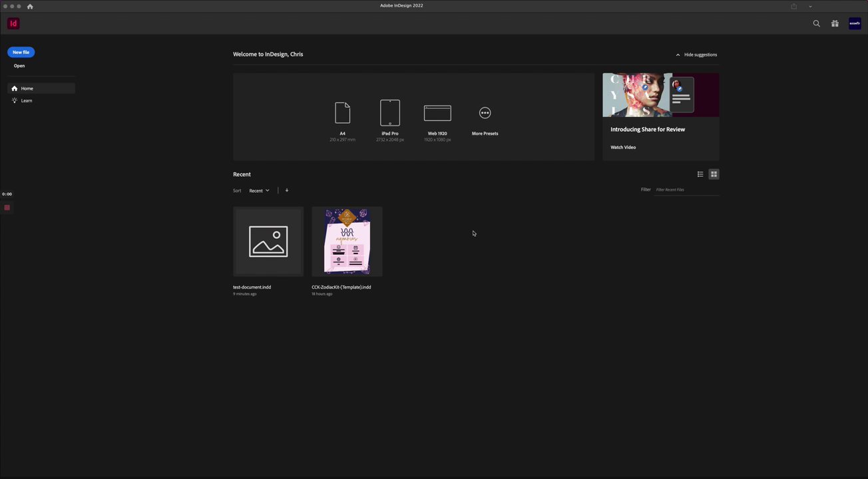868x479 pixels.
Task: Open the What's New gift icon
Action: click(835, 23)
